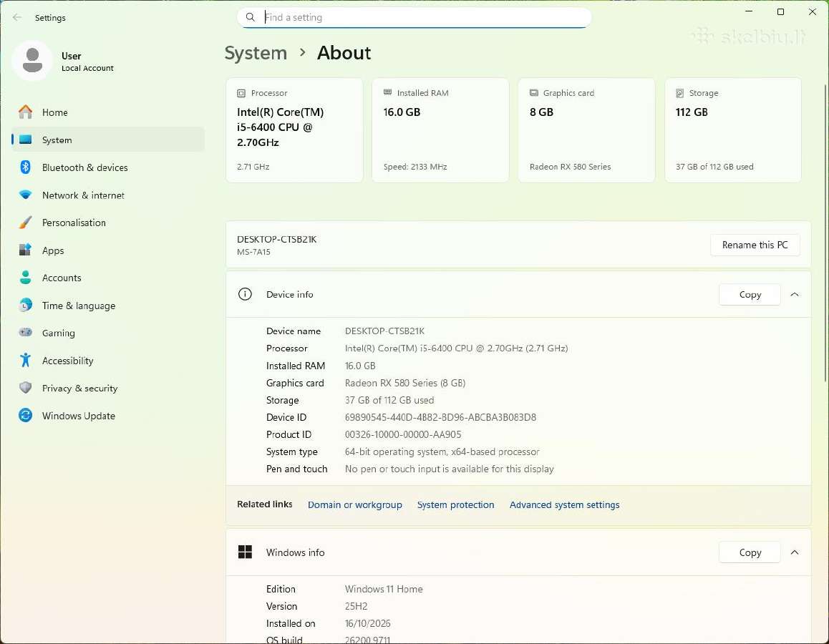This screenshot has height=644, width=829.
Task: Click the Version 25H2 value
Action: (356, 606)
